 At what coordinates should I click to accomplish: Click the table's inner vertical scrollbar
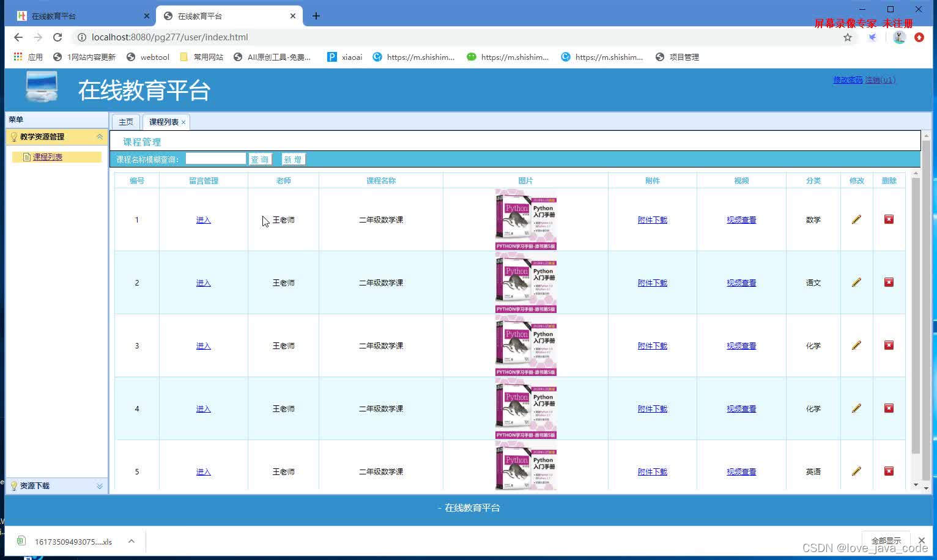[x=916, y=315]
